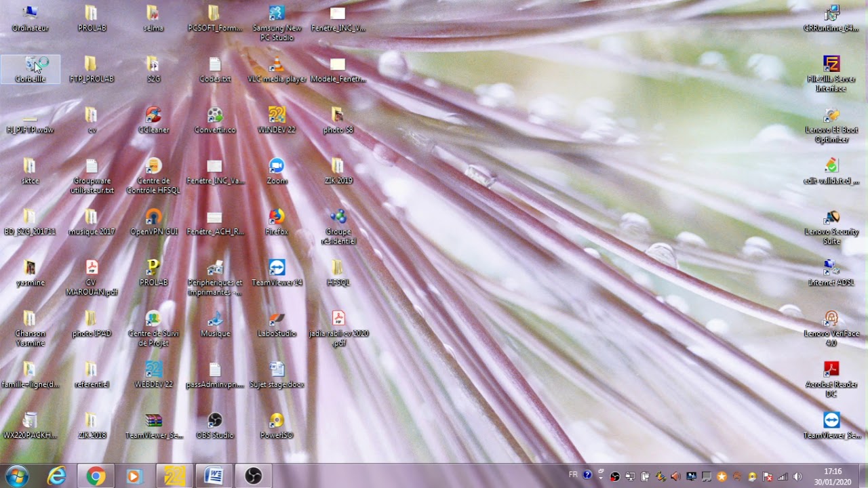The height and width of the screenshot is (488, 868).
Task: Select the Internet ADSL shortcut
Action: (831, 272)
